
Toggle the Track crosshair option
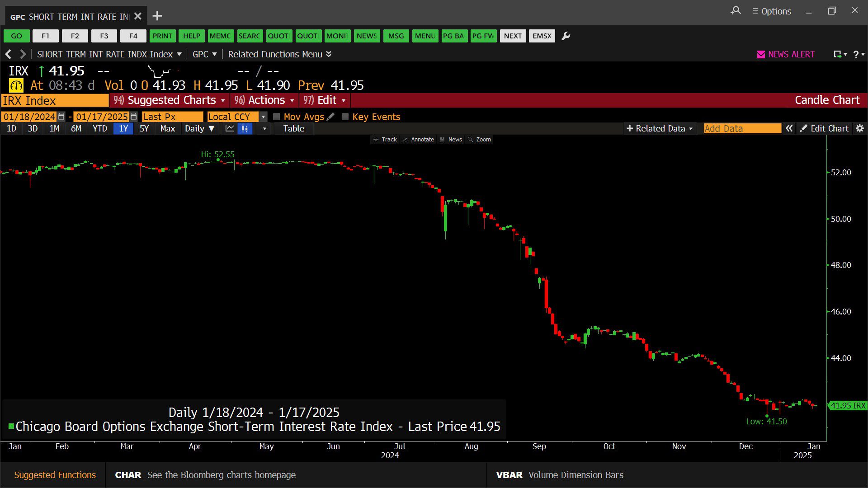tap(385, 140)
